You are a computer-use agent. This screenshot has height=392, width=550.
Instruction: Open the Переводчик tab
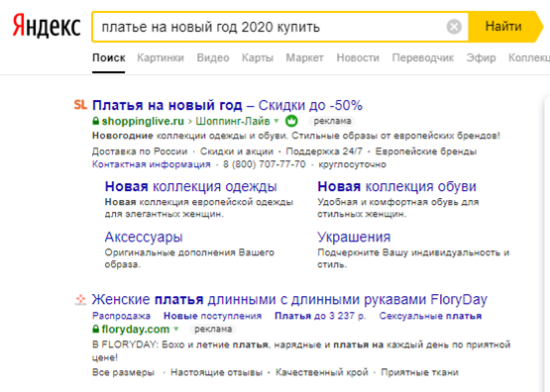423,57
